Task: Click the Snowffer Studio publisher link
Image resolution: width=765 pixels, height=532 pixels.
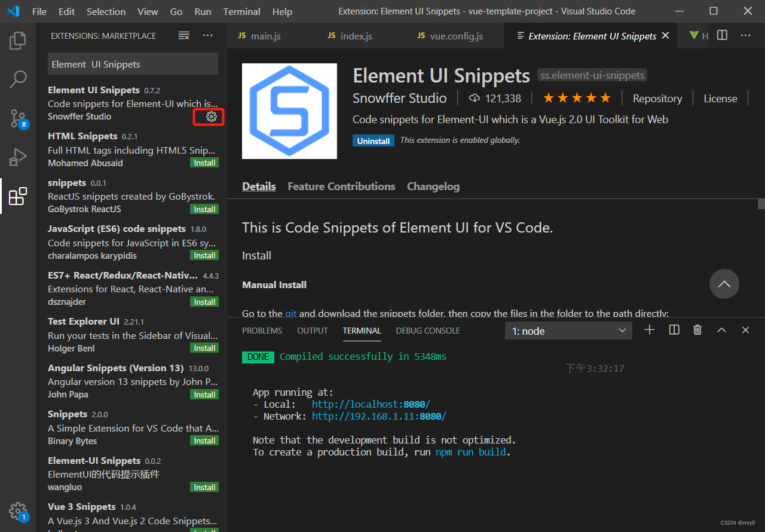Action: [x=399, y=98]
